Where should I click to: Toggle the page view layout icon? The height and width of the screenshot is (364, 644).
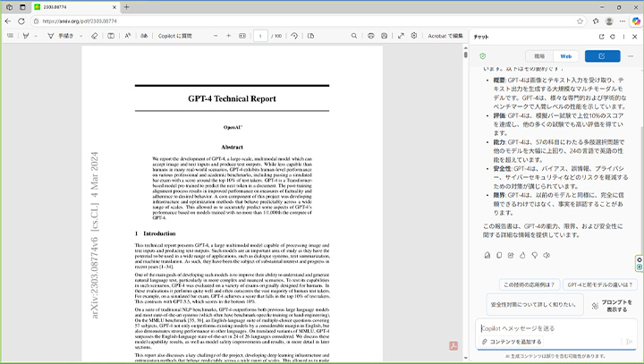(311, 36)
